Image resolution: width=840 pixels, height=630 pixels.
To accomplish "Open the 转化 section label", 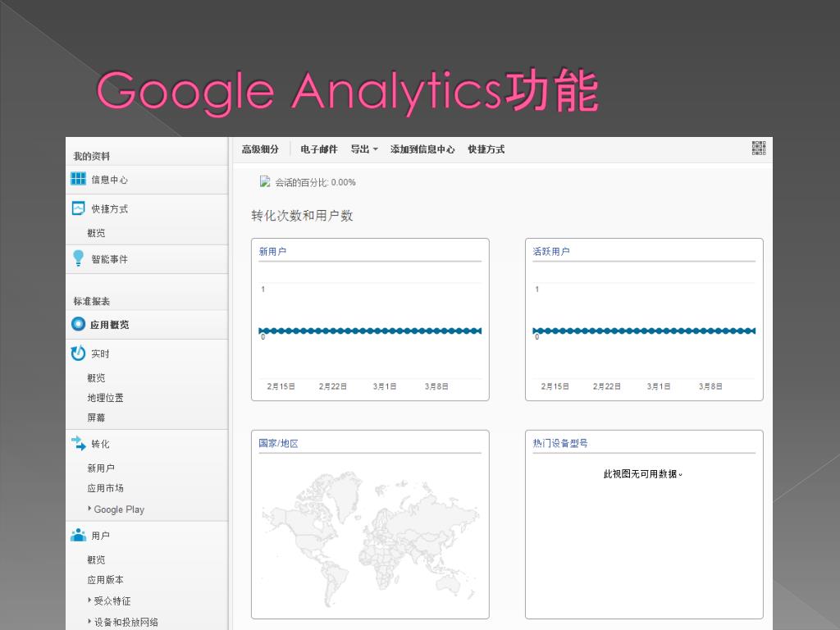I will [100, 444].
